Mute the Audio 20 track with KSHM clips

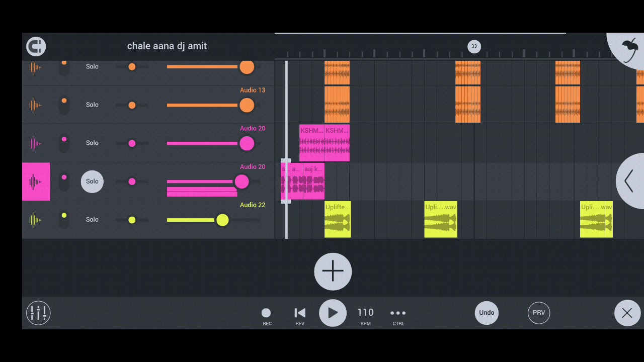pyautogui.click(x=64, y=143)
